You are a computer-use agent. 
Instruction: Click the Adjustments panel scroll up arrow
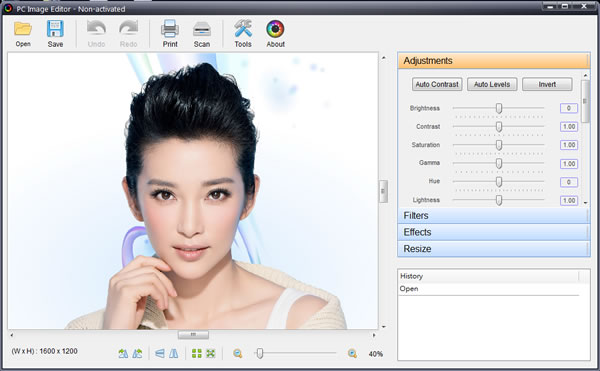click(585, 75)
